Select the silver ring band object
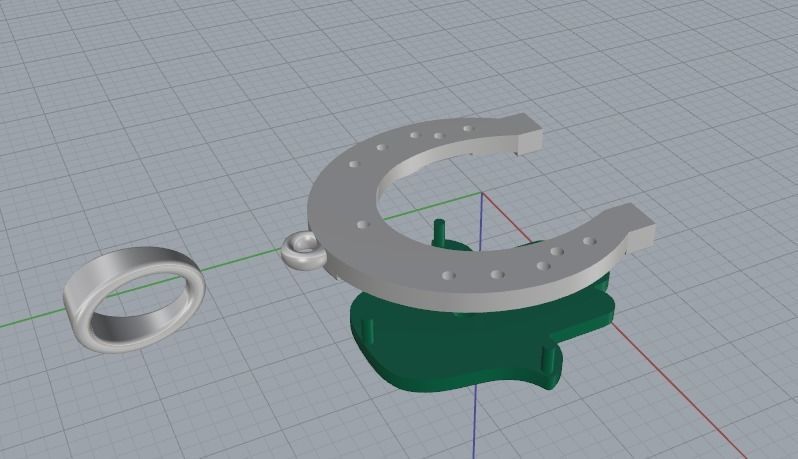 [135, 300]
